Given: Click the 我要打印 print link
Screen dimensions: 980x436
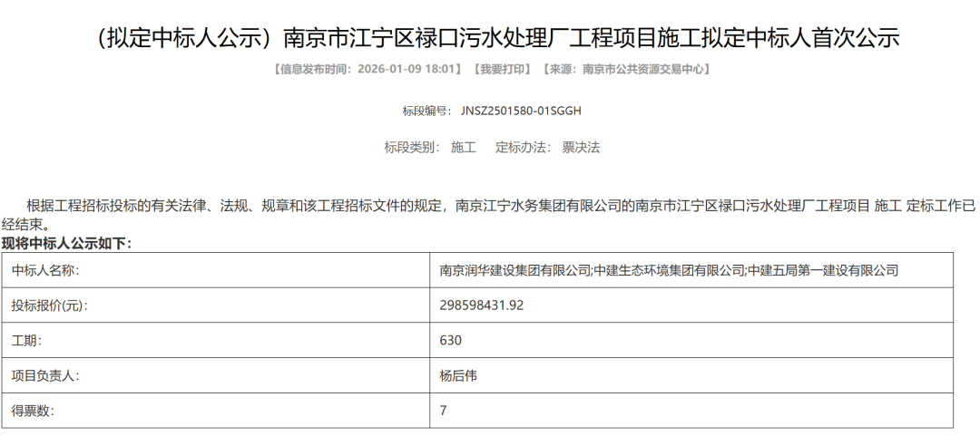Looking at the screenshot, I should [x=502, y=69].
